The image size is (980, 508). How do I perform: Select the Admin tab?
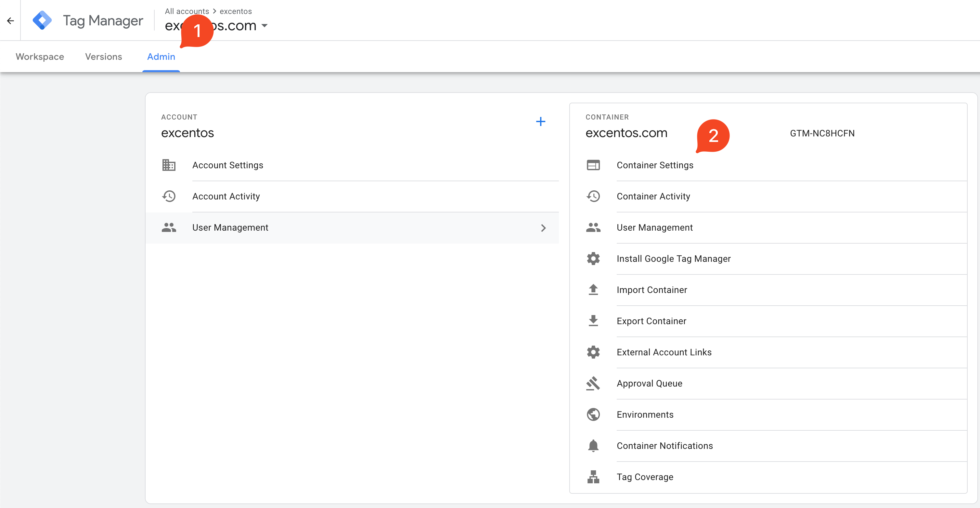pos(161,57)
